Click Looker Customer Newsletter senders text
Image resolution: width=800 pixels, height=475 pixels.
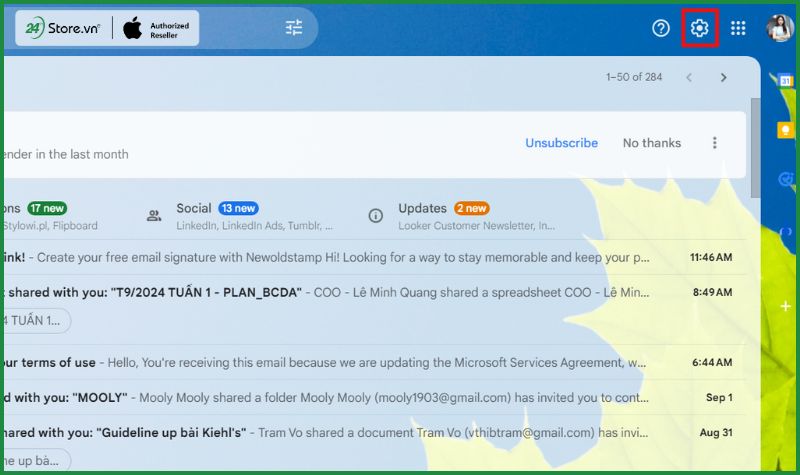pyautogui.click(x=477, y=226)
